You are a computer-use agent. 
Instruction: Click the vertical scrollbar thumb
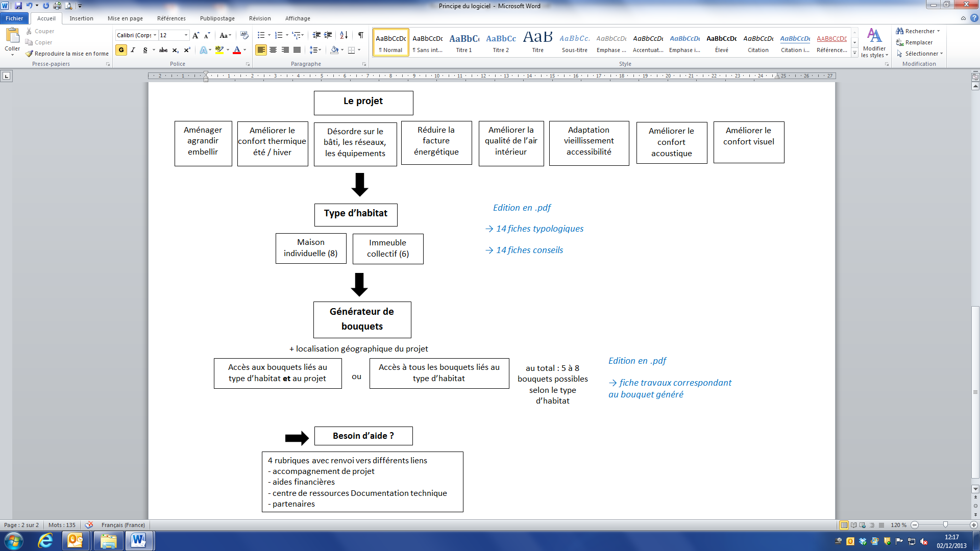coord(975,392)
